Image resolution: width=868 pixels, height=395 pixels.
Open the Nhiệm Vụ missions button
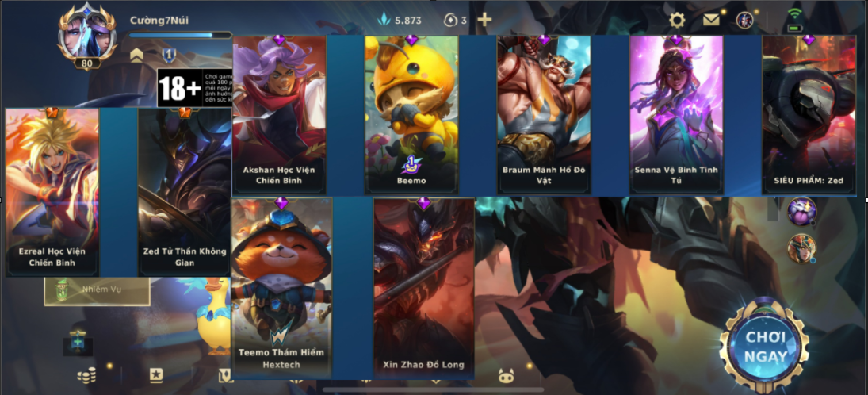coord(97,290)
